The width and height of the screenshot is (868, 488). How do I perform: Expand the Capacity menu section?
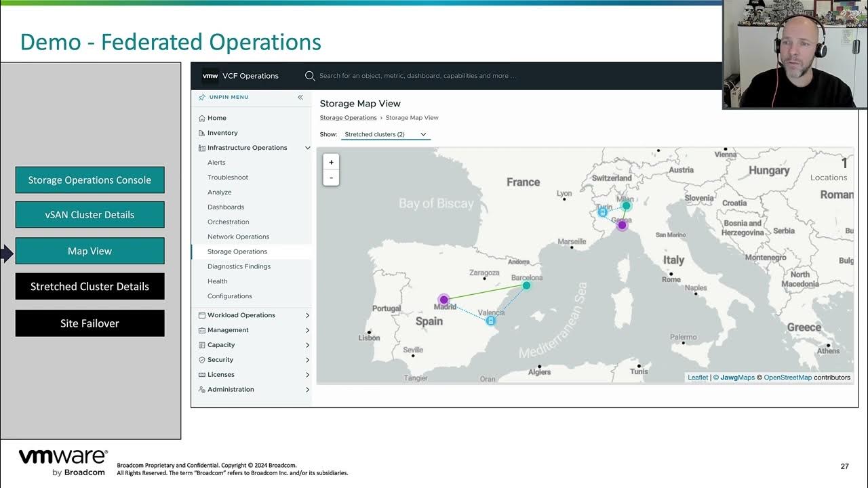click(x=307, y=345)
